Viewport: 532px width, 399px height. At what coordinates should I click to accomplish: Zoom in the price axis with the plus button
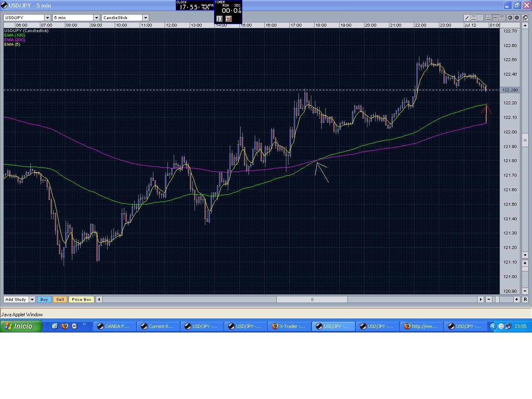click(x=525, y=263)
